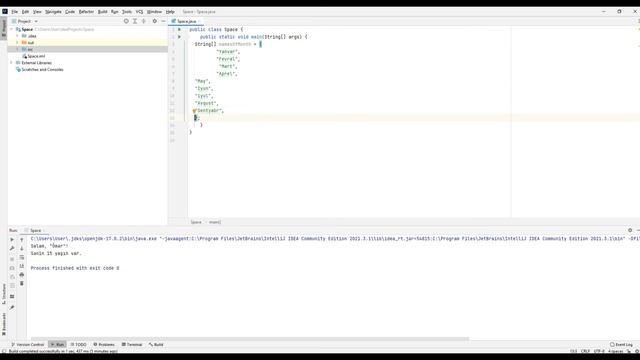Select the Space.java editor tab
This screenshot has height=360, width=640.
186,21
